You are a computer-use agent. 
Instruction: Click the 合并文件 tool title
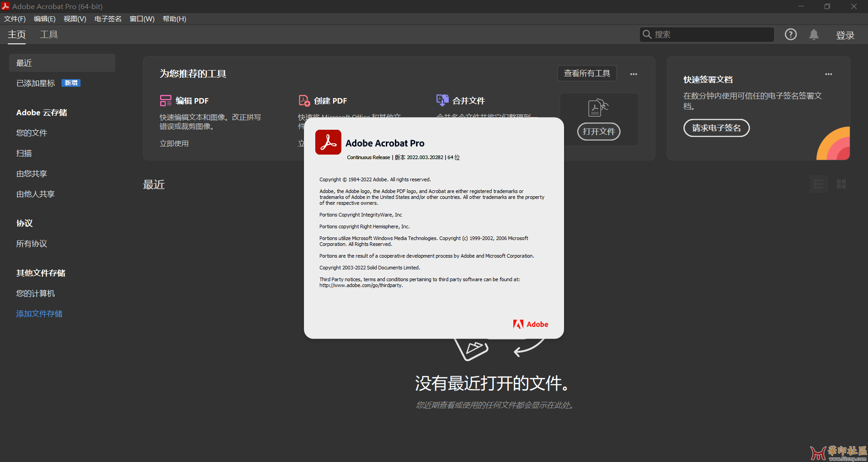tap(469, 101)
